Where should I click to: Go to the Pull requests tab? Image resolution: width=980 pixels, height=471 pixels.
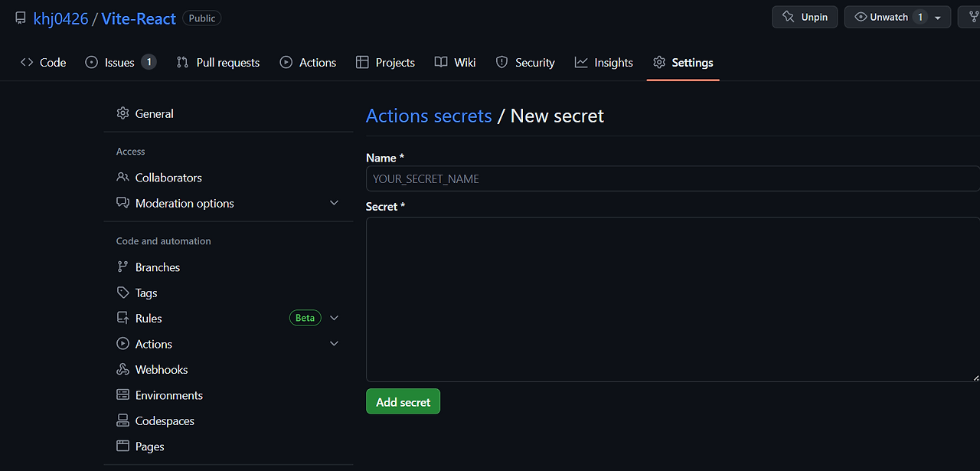(x=218, y=62)
